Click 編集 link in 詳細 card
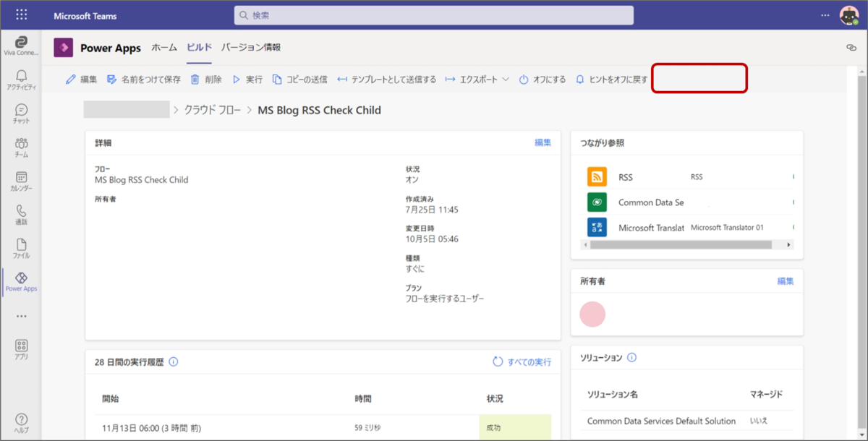 (542, 142)
